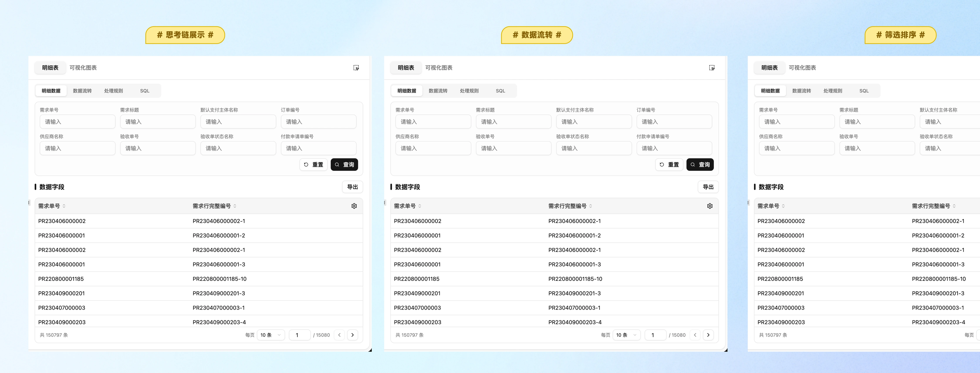Go to next page in 思考链展示 panel
This screenshot has width=980, height=373.
[x=353, y=335]
